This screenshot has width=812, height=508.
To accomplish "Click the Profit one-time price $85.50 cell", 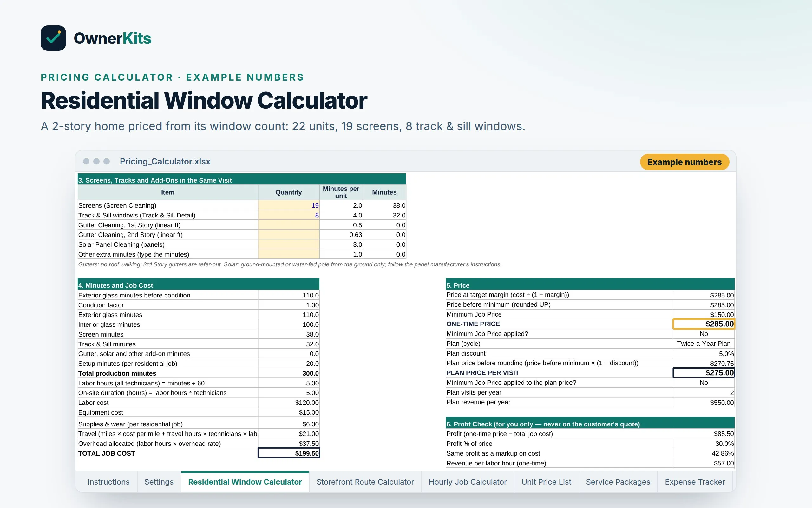I will tap(704, 434).
